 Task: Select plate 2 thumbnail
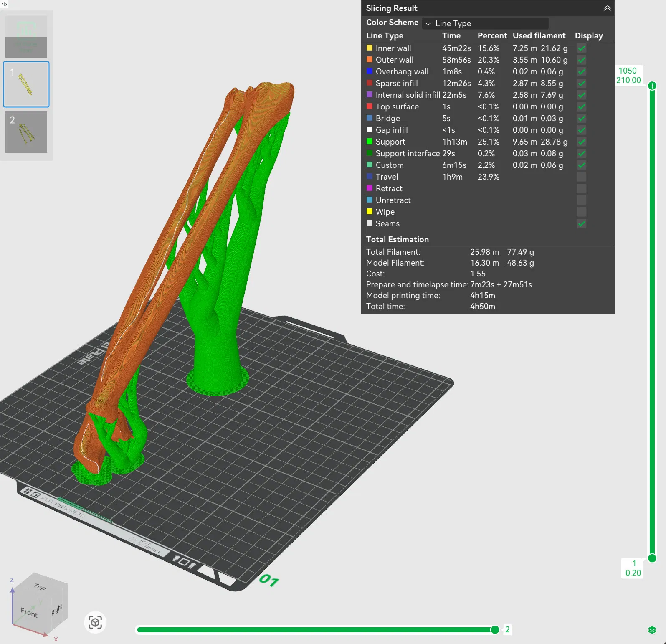(x=26, y=132)
